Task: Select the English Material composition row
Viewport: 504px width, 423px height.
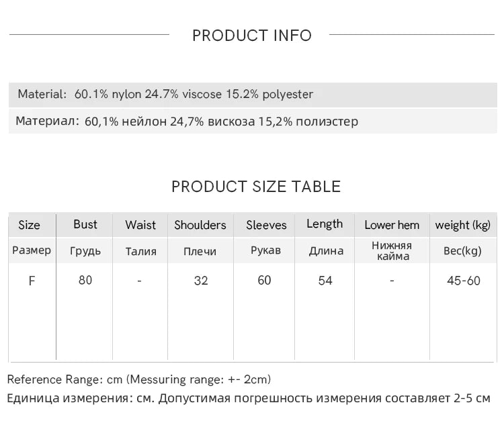Action: coord(253,95)
